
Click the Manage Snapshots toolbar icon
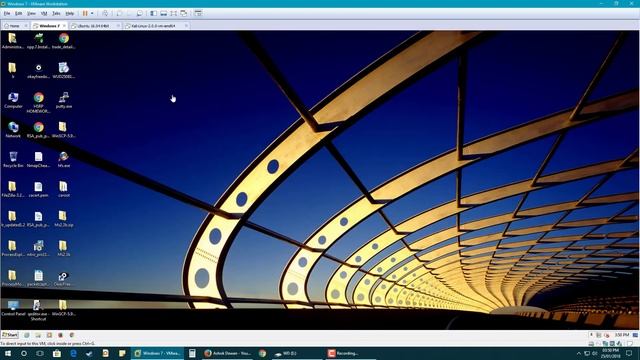[x=140, y=13]
